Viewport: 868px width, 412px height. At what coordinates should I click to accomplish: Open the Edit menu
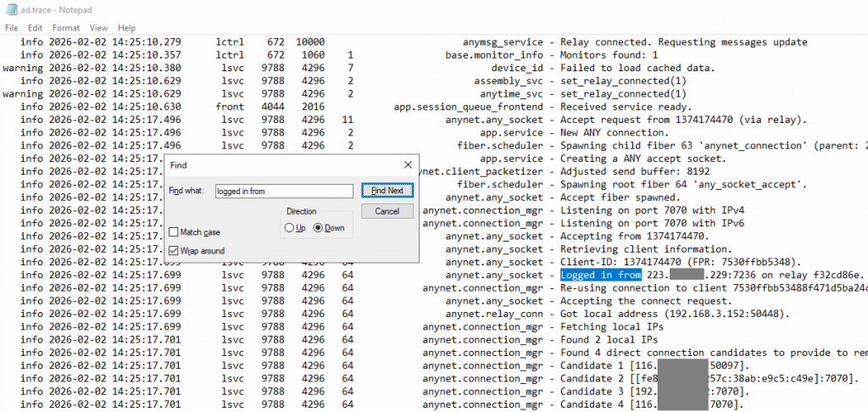point(35,28)
